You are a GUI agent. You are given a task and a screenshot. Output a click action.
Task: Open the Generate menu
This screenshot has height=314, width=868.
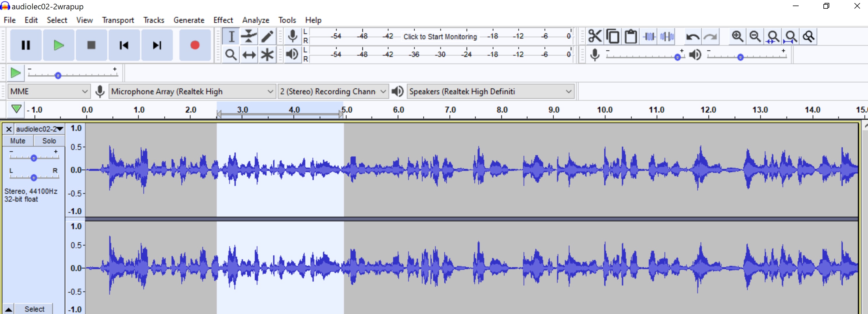pos(189,20)
